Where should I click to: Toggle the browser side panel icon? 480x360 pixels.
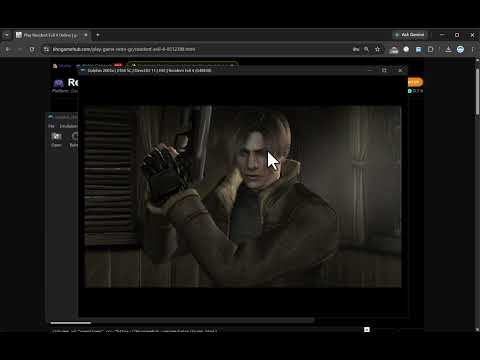click(430, 49)
